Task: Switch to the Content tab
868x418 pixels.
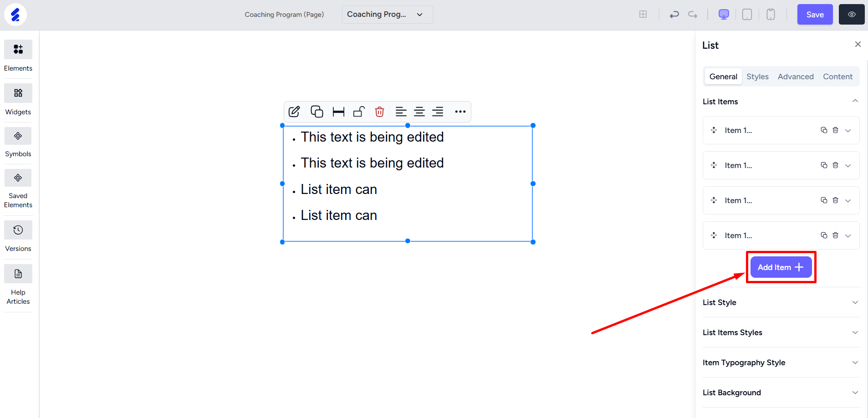Action: 837,76
